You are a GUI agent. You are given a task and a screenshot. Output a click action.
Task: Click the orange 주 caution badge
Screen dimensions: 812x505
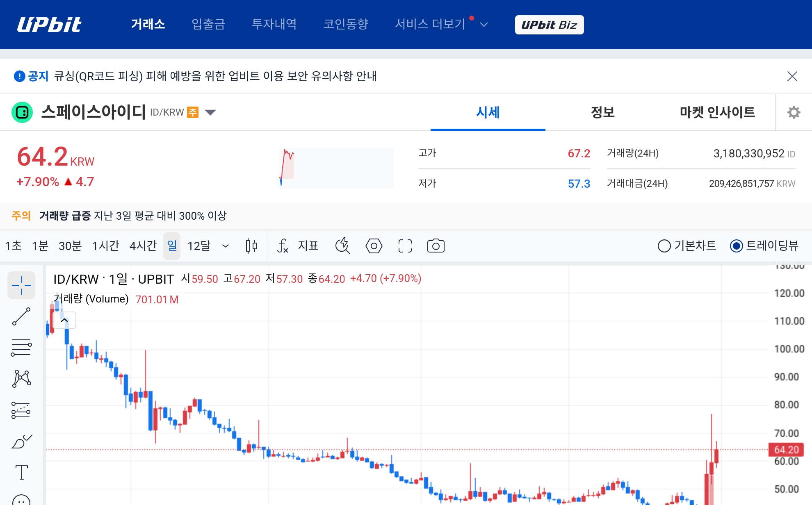(x=193, y=112)
